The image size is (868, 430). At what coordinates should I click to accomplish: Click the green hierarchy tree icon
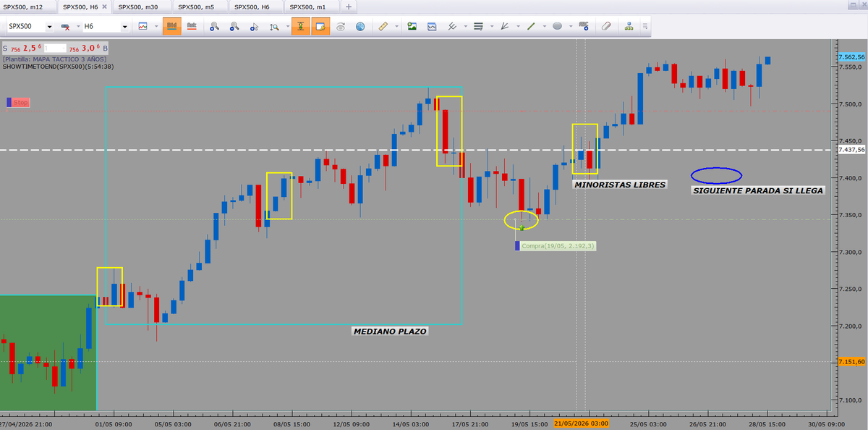pos(629,27)
